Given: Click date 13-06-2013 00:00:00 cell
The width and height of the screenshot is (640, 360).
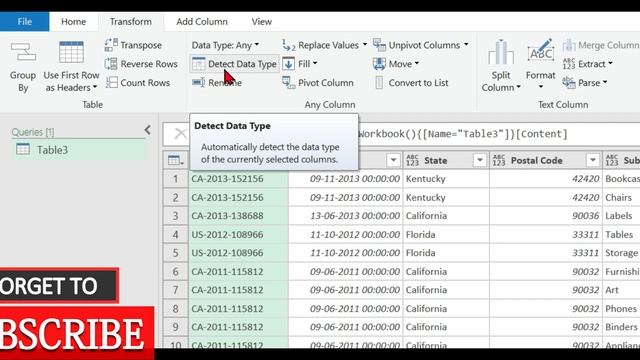Looking at the screenshot, I should click(346, 216).
